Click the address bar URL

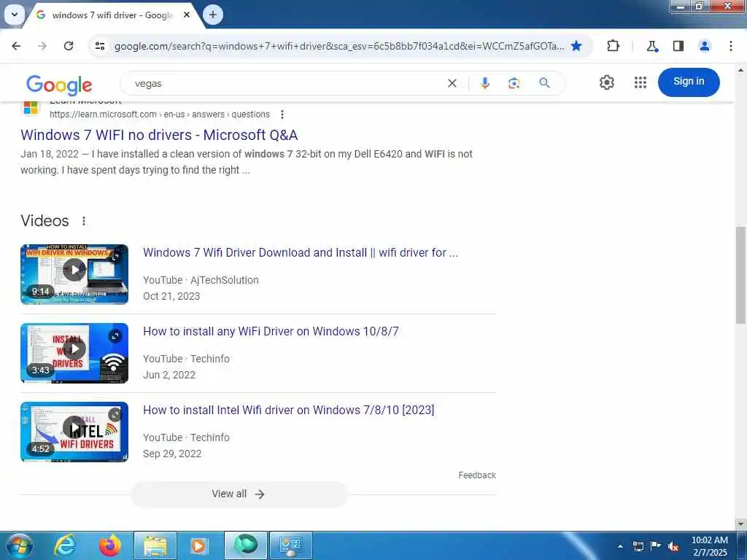tap(339, 46)
